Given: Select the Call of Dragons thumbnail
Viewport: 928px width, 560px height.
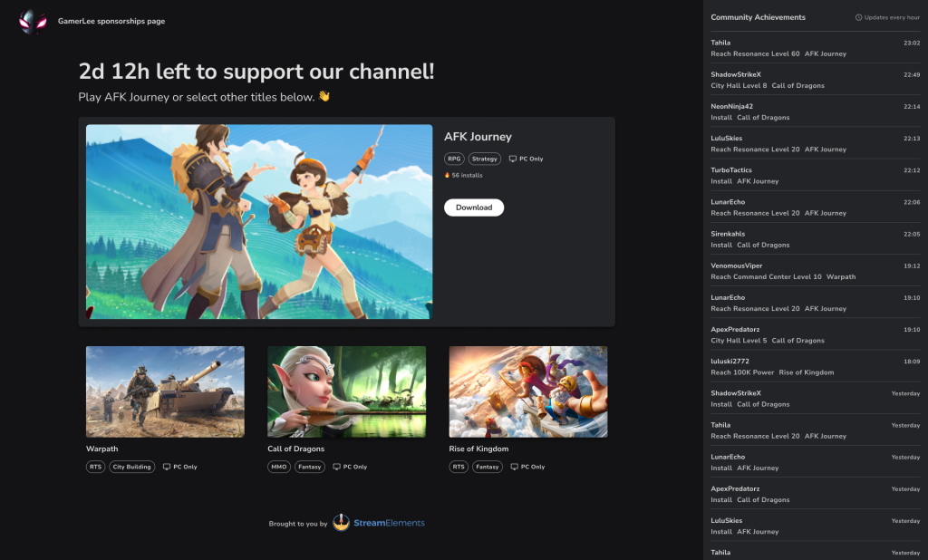Looking at the screenshot, I should pos(346,391).
